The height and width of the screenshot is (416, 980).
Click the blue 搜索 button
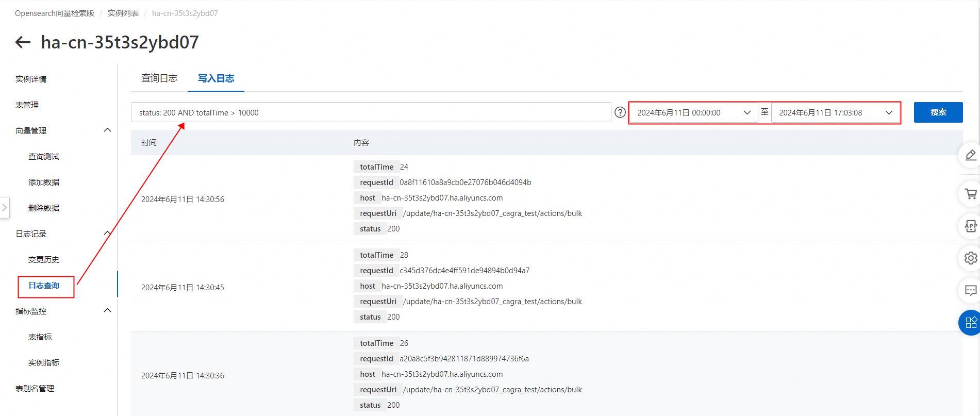click(x=938, y=112)
